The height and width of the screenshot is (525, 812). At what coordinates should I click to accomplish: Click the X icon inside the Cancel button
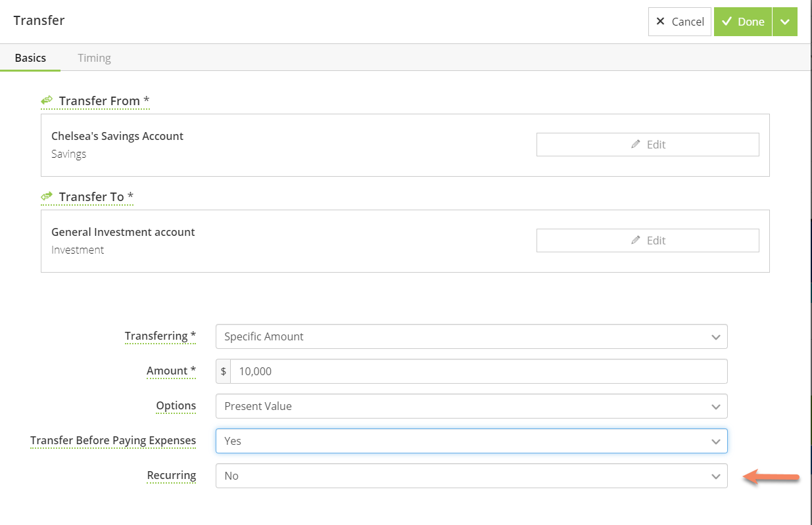660,21
